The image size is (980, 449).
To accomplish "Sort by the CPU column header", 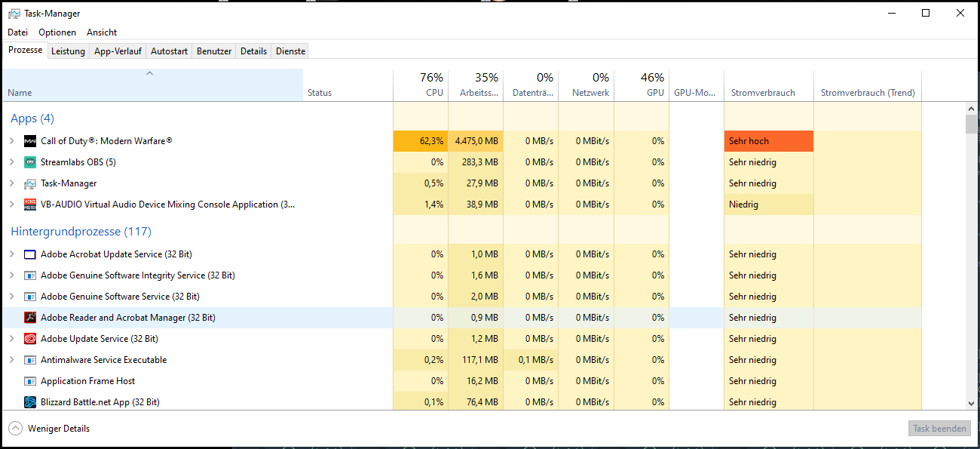I will click(x=421, y=85).
